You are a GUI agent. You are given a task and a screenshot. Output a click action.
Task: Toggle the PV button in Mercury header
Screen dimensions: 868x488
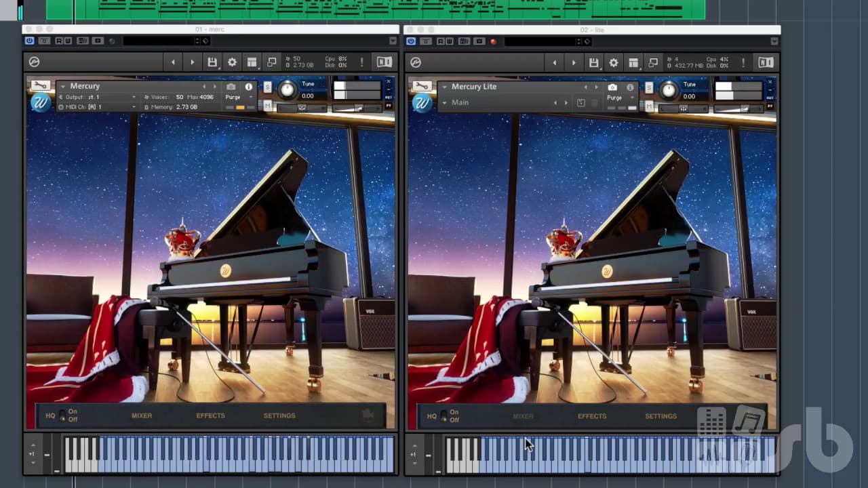[389, 105]
